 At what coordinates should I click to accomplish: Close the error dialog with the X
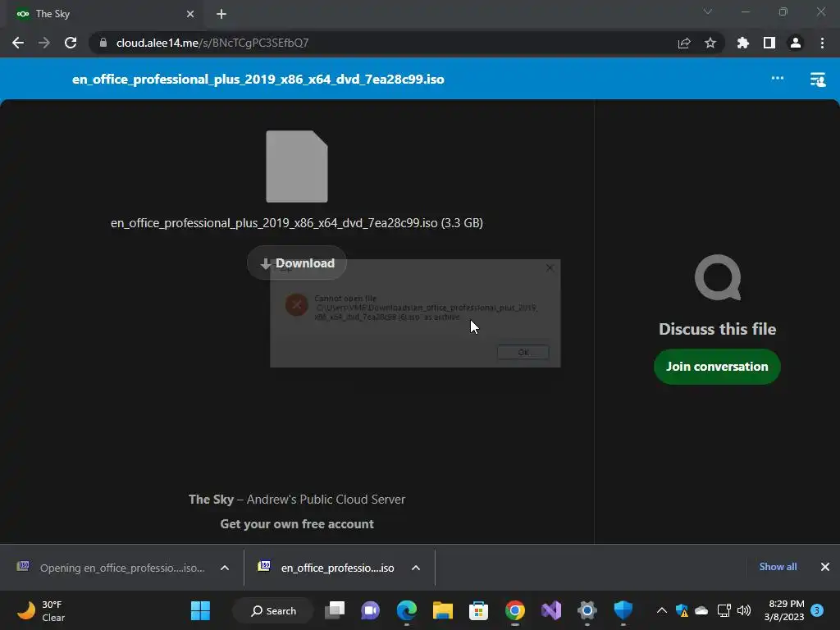pos(550,268)
